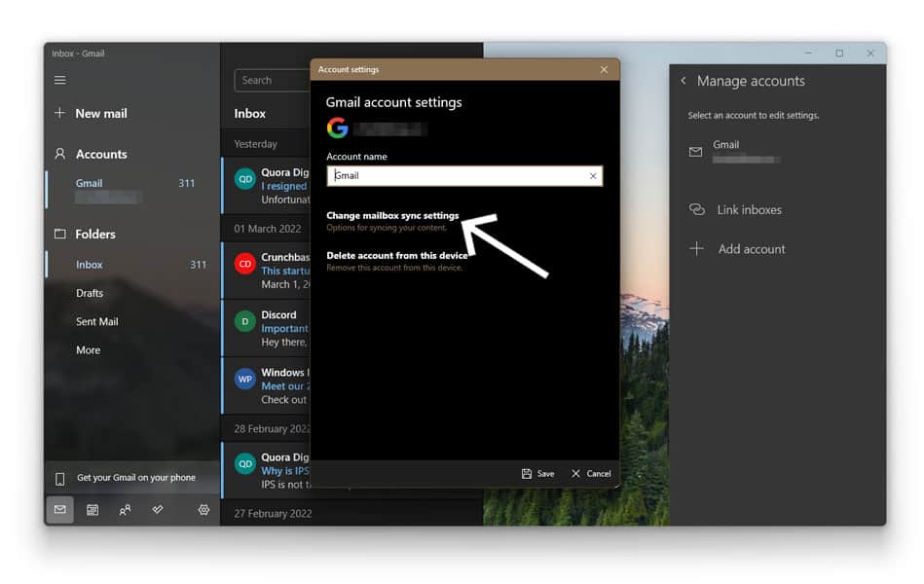Viewport: 924px width, 584px height.
Task: Open the Discord email
Action: pyautogui.click(x=267, y=328)
